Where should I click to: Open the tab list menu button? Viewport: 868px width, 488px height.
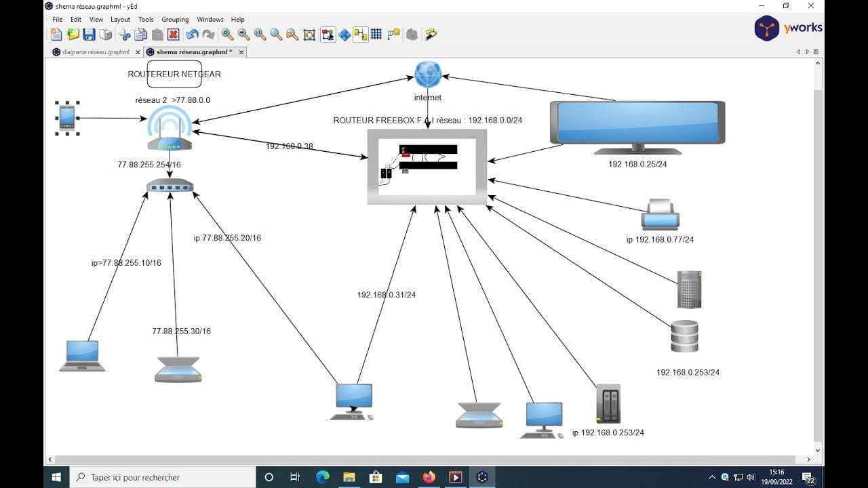point(816,52)
